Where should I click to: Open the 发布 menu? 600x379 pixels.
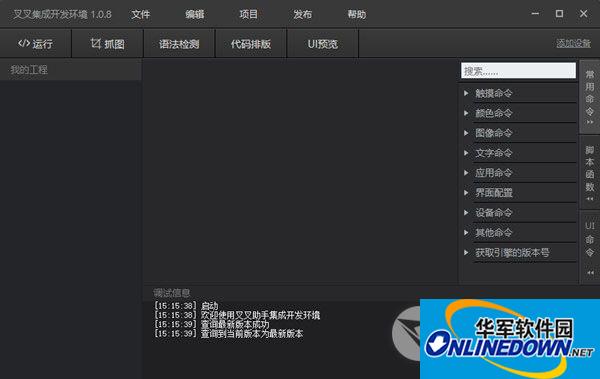click(x=303, y=15)
